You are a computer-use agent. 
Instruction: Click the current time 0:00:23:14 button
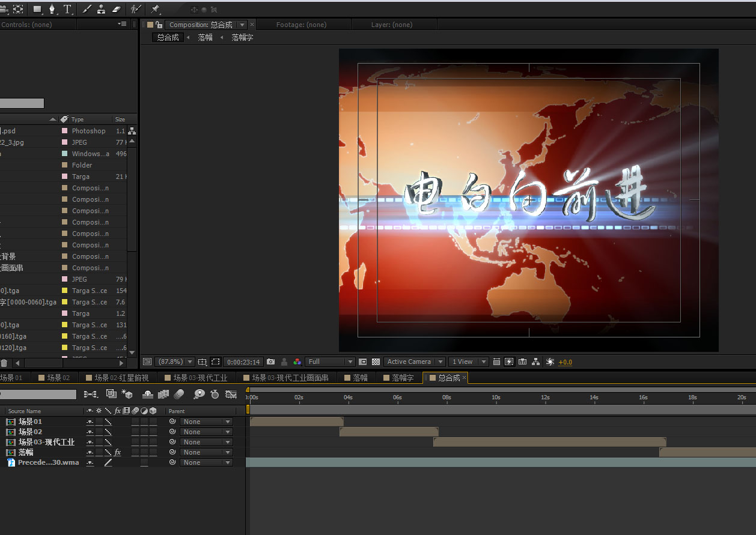coord(243,362)
